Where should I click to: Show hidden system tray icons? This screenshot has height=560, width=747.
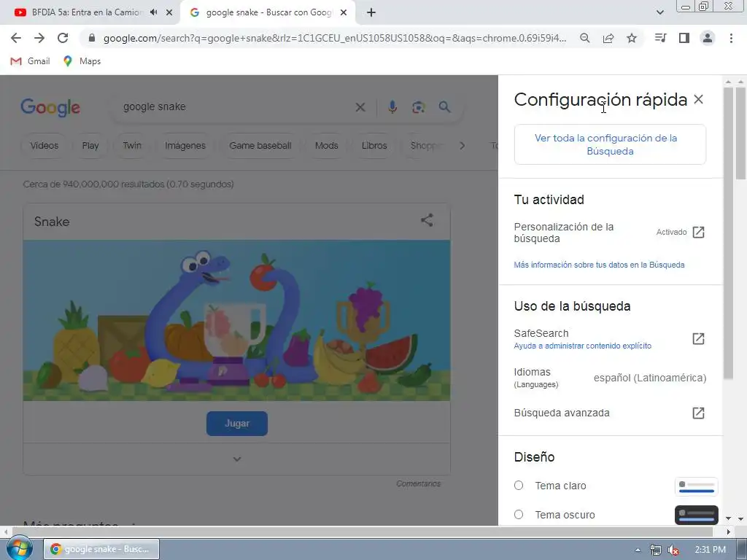click(x=638, y=550)
